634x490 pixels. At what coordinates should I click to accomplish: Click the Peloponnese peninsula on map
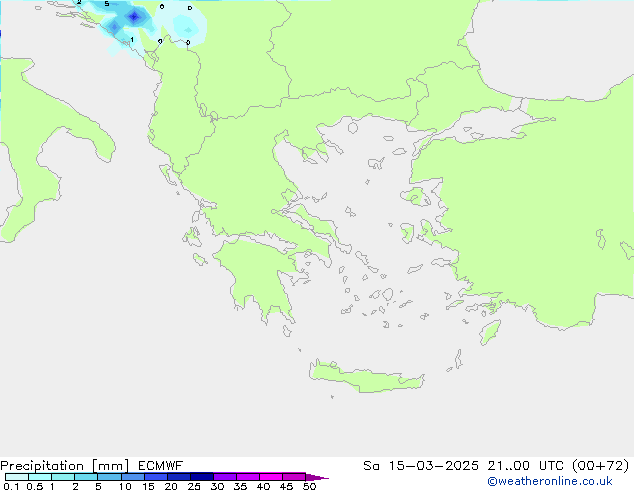[x=259, y=275]
